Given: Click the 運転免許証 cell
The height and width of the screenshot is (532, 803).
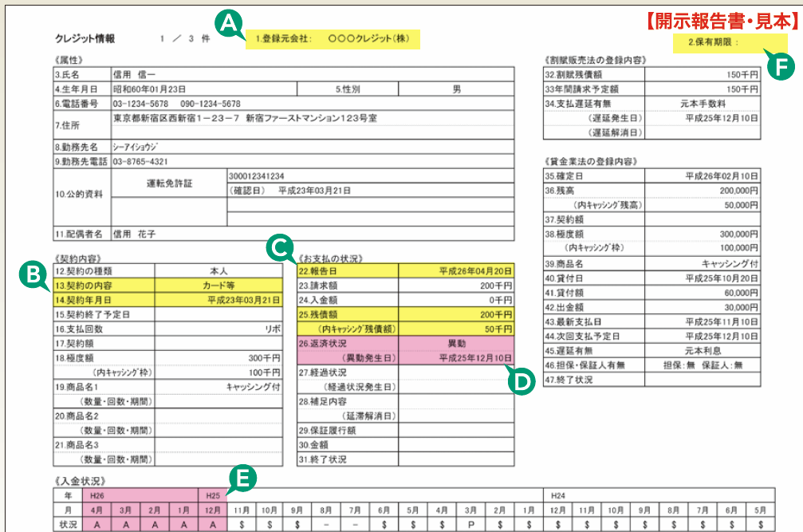Looking at the screenshot, I should coord(170,183).
